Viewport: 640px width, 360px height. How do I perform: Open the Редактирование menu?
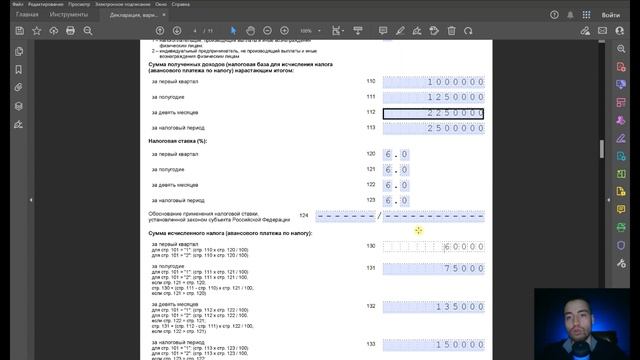click(x=46, y=4)
